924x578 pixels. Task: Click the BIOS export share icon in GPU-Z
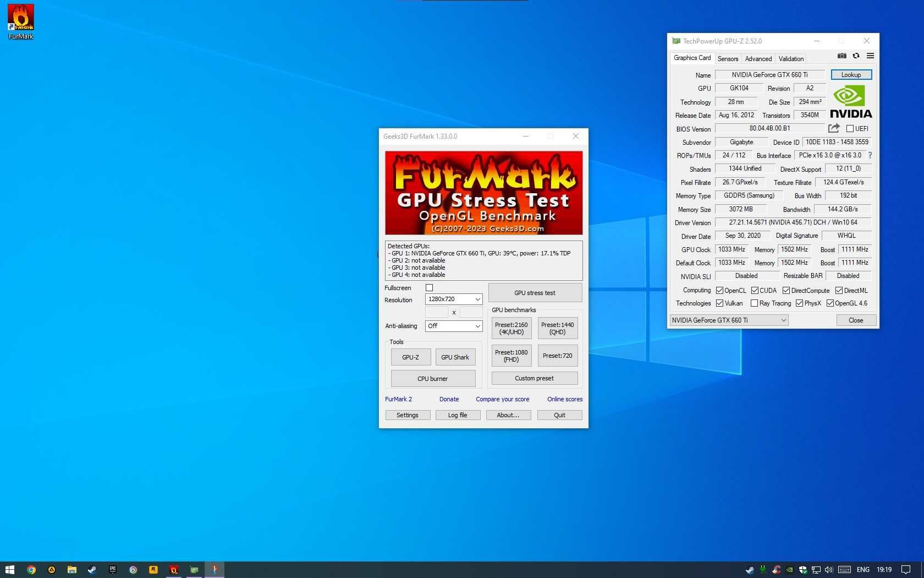(834, 128)
